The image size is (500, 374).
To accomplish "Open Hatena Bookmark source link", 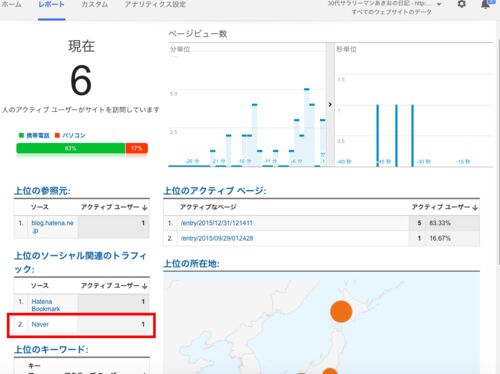I will pyautogui.click(x=46, y=305).
